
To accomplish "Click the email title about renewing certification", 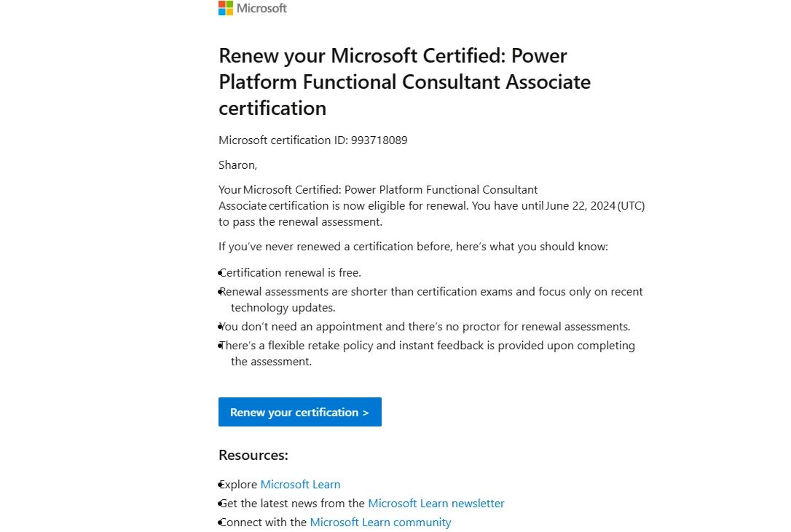I will click(404, 82).
